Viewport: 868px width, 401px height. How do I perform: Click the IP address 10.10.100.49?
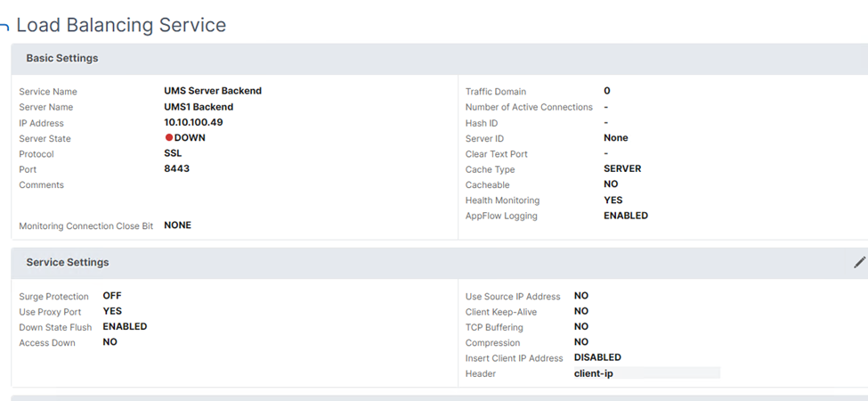pyautogui.click(x=193, y=122)
